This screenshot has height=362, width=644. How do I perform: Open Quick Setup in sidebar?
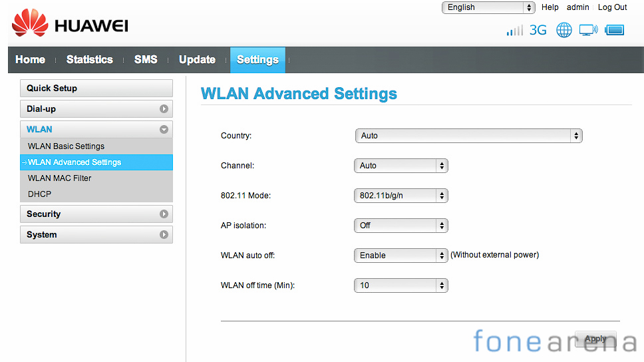click(96, 89)
